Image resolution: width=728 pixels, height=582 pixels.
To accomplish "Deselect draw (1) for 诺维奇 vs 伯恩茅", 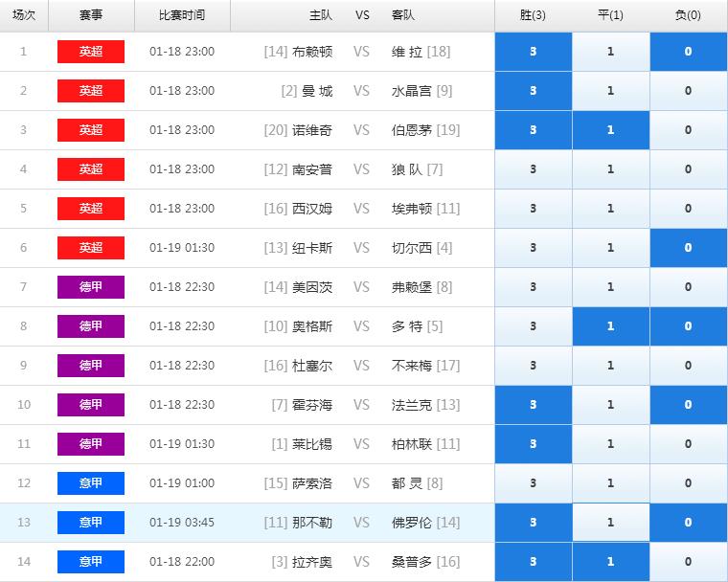I will (x=610, y=130).
